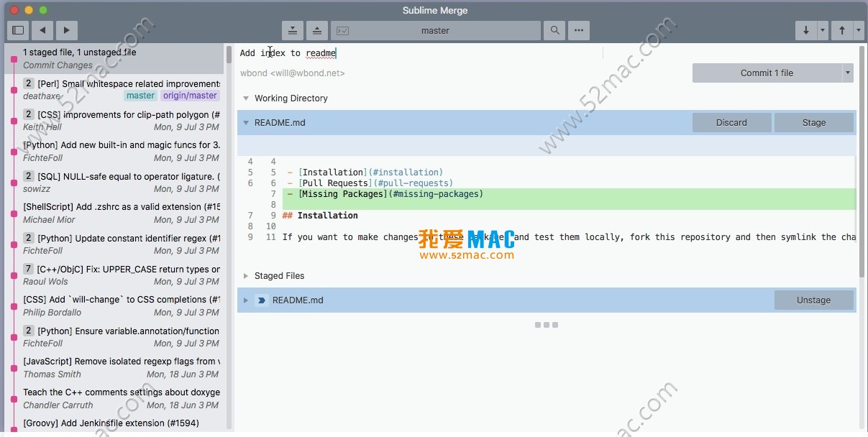868x437 pixels.
Task: Go back with the left arrow button
Action: [42, 30]
